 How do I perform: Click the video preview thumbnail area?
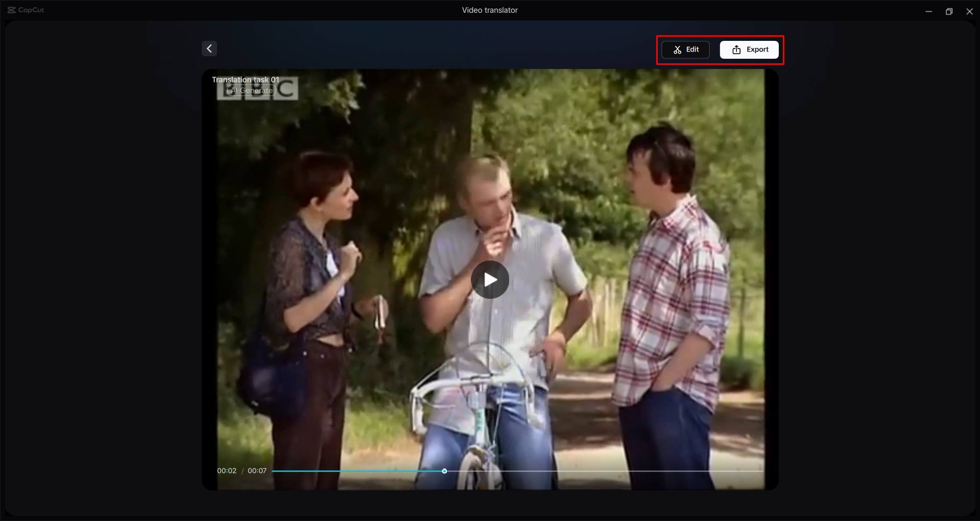click(490, 279)
